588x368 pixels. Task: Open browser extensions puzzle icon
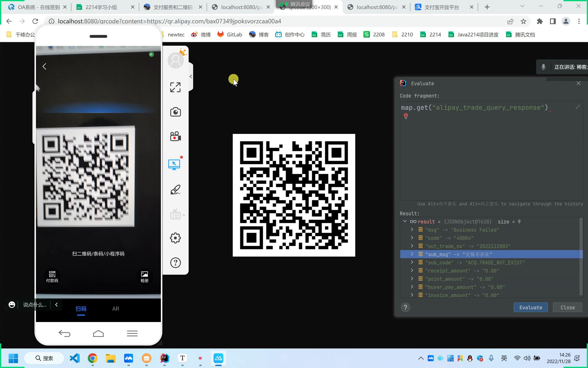point(540,21)
